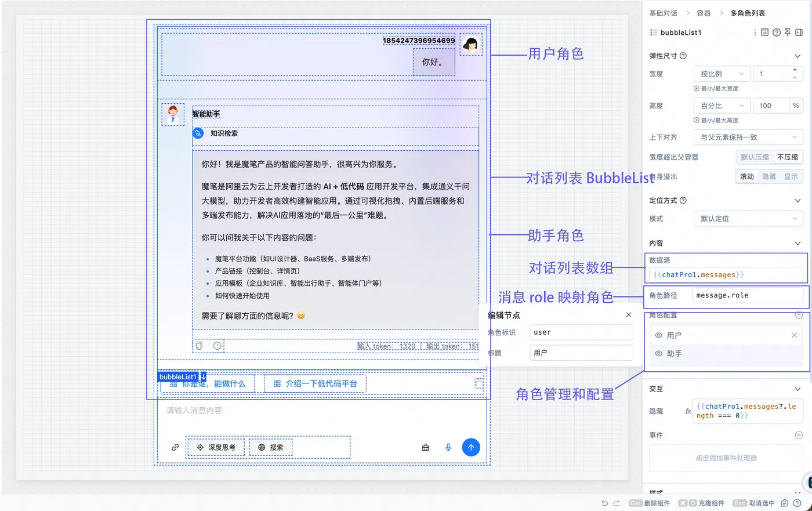
Task: Add an event with 事件 plus icon
Action: (x=799, y=435)
